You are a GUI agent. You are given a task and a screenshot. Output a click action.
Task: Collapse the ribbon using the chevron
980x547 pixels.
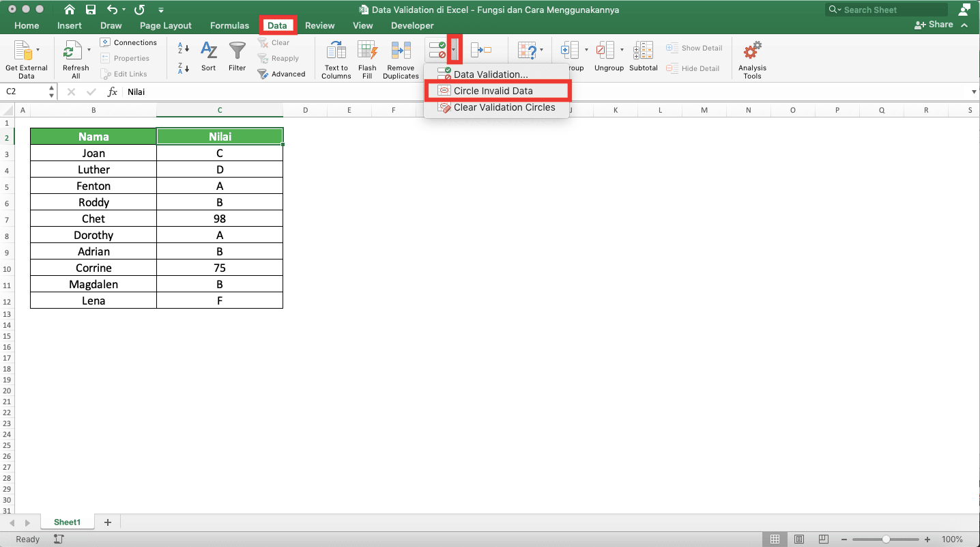coord(964,25)
